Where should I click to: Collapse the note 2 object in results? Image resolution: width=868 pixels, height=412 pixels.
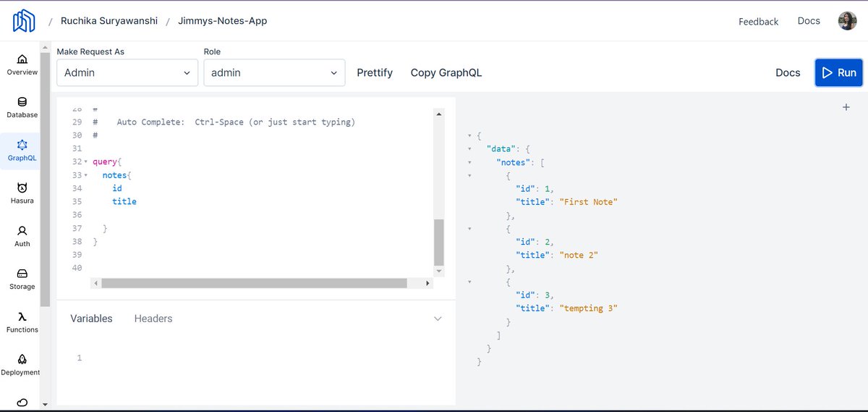pos(470,229)
